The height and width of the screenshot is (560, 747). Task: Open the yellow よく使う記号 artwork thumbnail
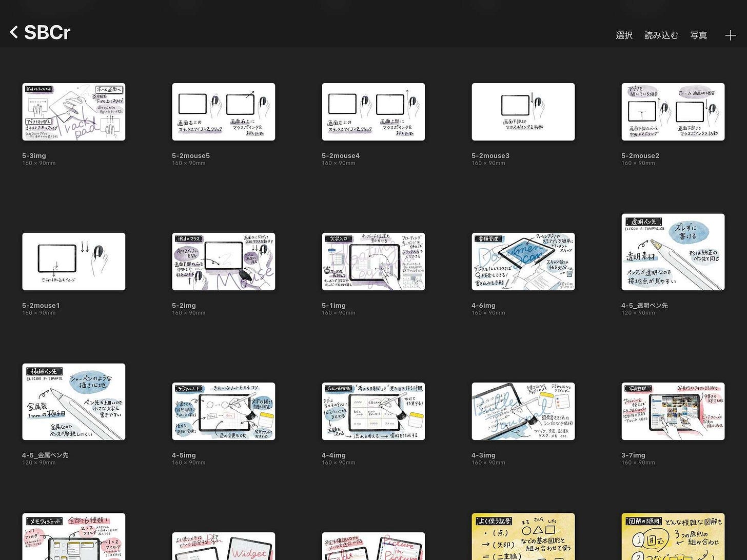[x=523, y=536]
